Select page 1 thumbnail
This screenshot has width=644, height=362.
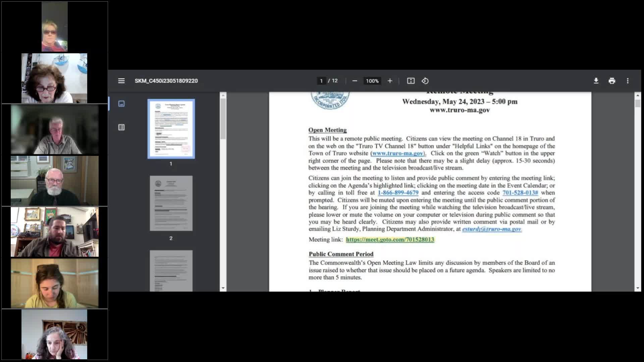pyautogui.click(x=171, y=129)
